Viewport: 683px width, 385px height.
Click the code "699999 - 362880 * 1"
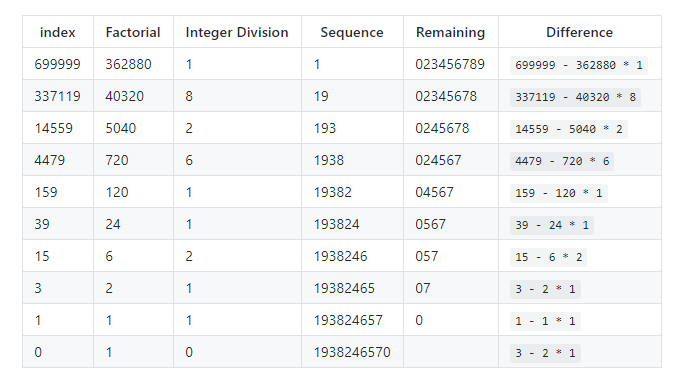(x=578, y=65)
